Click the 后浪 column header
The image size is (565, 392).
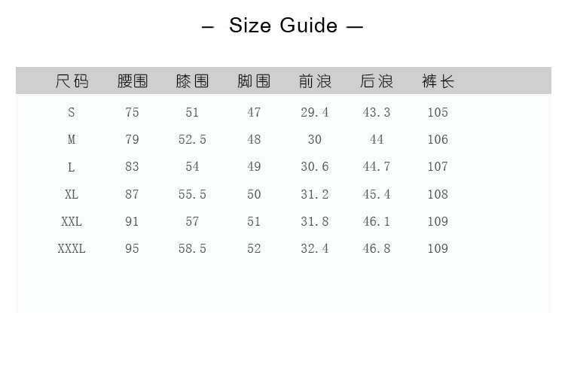coord(377,81)
